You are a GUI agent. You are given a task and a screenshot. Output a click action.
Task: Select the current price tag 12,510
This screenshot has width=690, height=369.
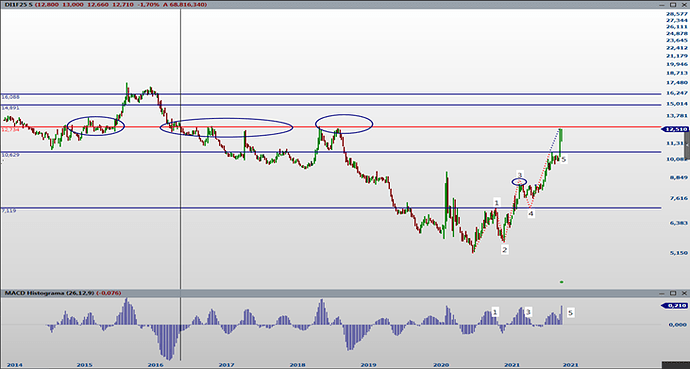coord(675,129)
